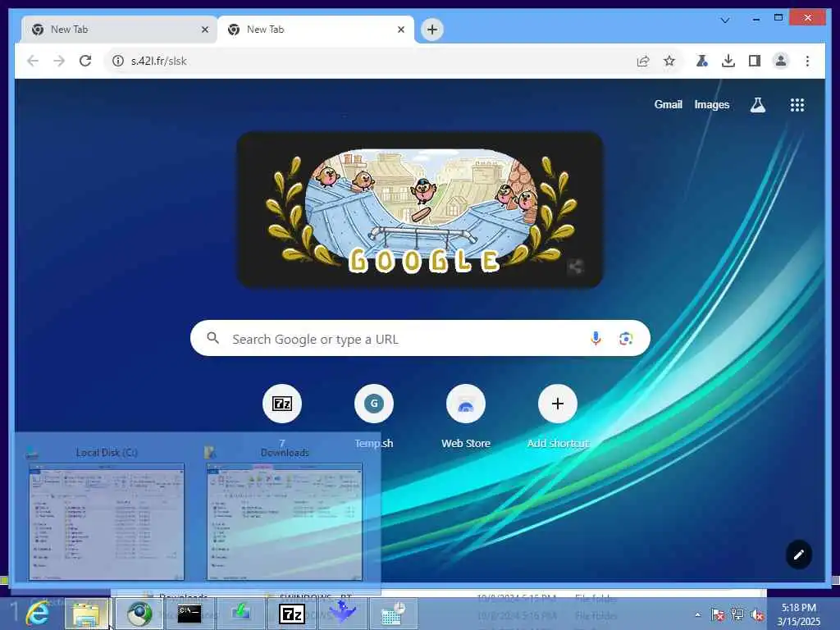Open network status tray icon
The width and height of the screenshot is (840, 630).
(x=737, y=614)
